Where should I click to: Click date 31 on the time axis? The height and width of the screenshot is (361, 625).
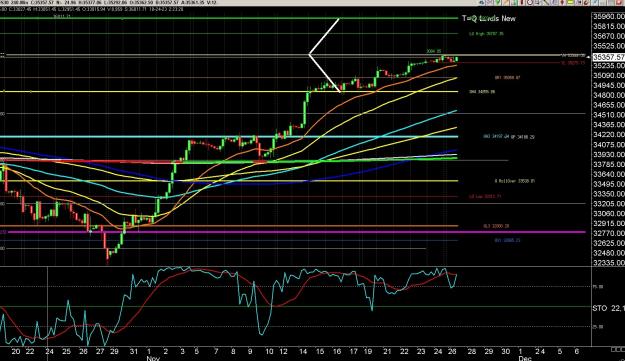coord(134,351)
